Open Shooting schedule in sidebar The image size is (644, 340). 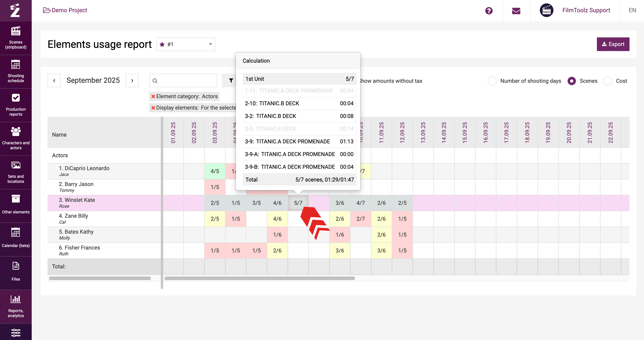point(16,71)
